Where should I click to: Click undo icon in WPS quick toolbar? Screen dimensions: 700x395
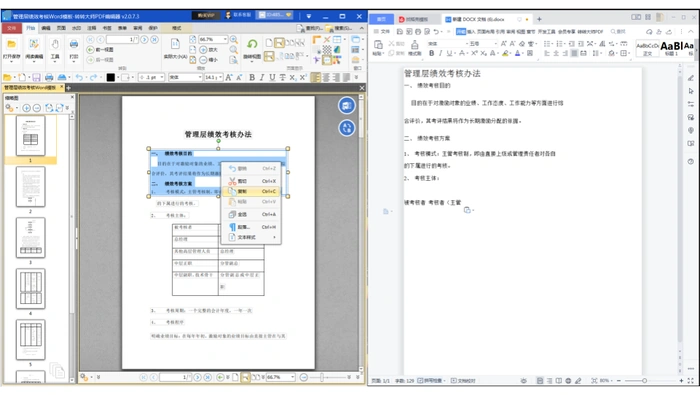[x=436, y=32]
